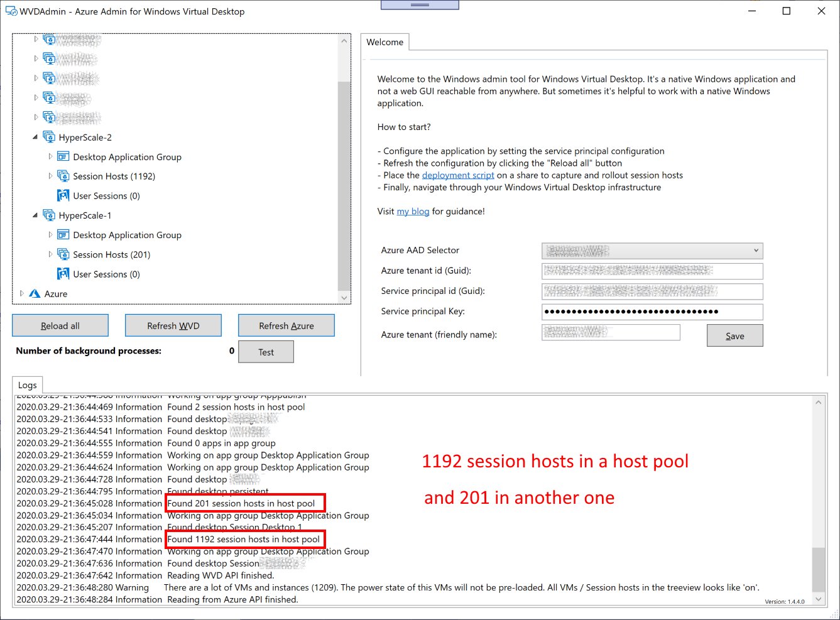Click the Refresh WVD button

[x=173, y=325]
